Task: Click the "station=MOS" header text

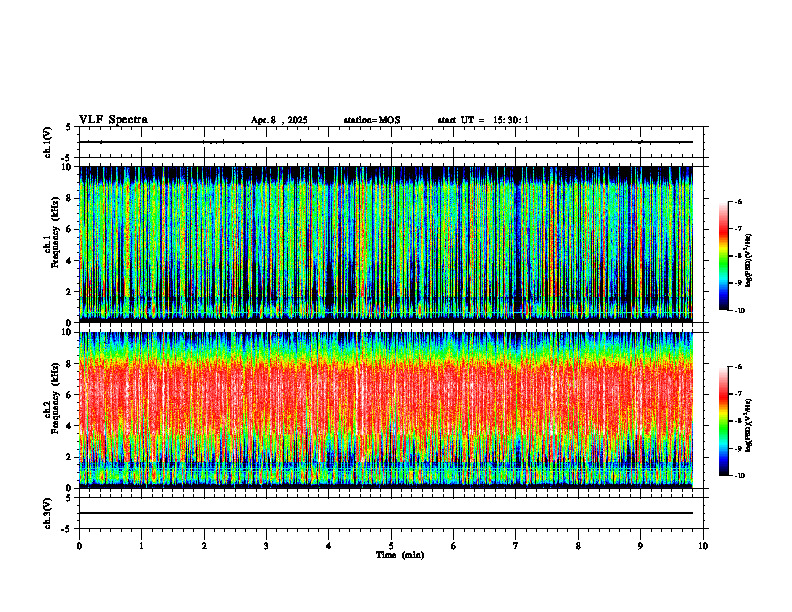Action: point(372,120)
